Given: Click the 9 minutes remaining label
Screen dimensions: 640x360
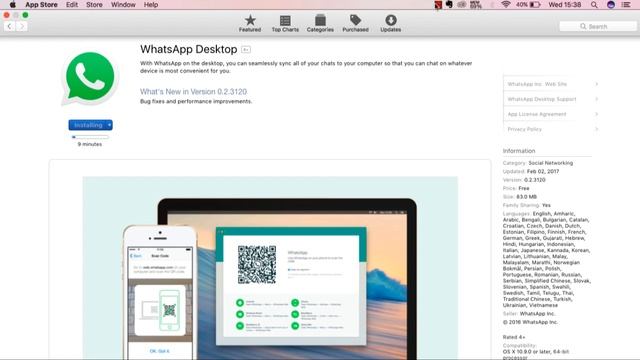Looking at the screenshot, I should 90,144.
